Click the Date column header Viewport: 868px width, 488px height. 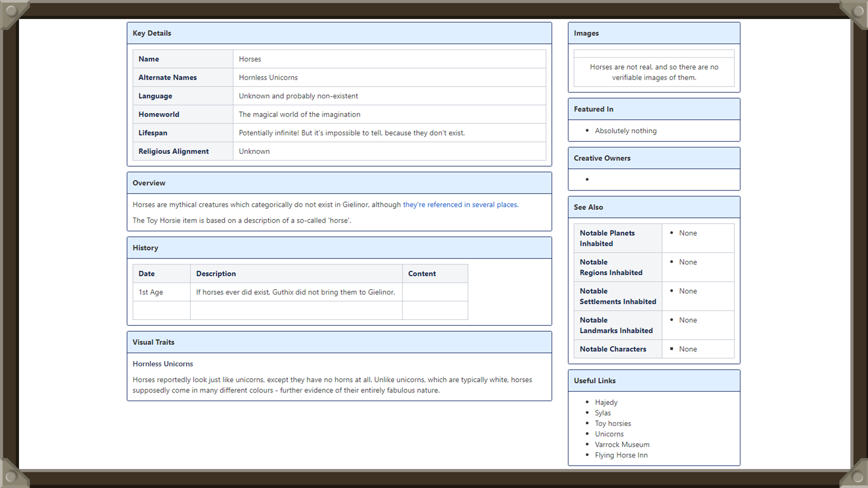coord(161,274)
